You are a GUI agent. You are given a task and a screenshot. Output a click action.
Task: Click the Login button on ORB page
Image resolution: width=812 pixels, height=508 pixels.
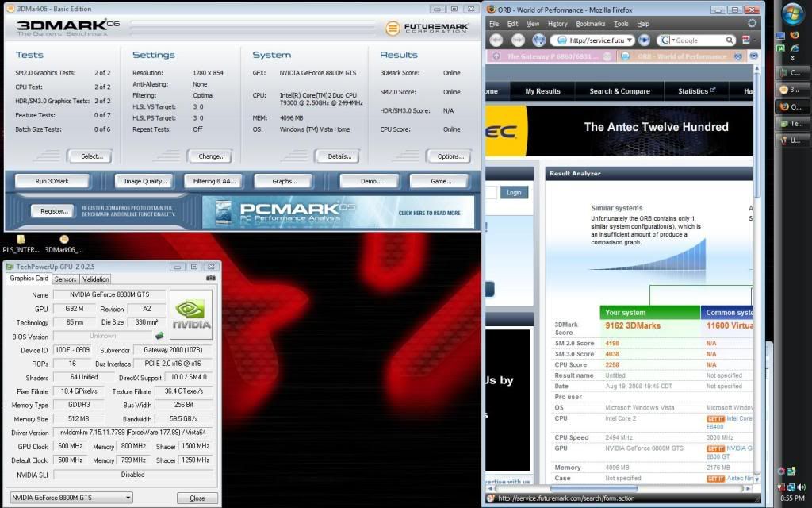(x=514, y=192)
